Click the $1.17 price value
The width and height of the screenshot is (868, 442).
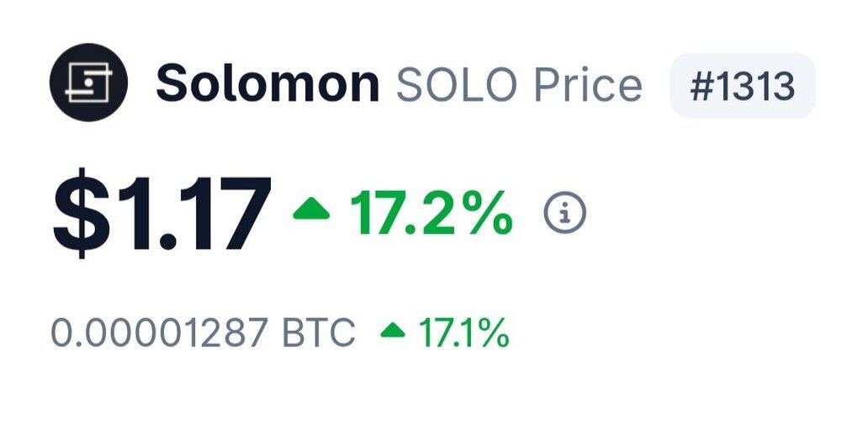[x=162, y=216]
